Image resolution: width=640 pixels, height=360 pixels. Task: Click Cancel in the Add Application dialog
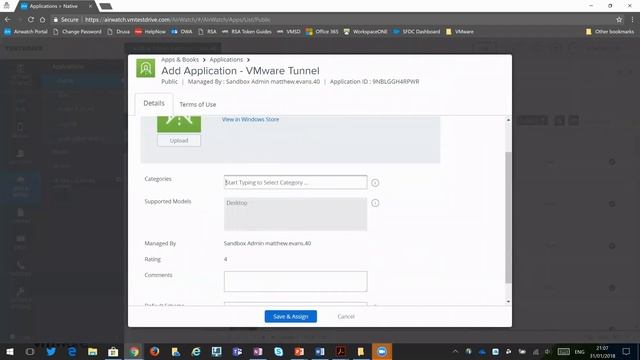(346, 316)
